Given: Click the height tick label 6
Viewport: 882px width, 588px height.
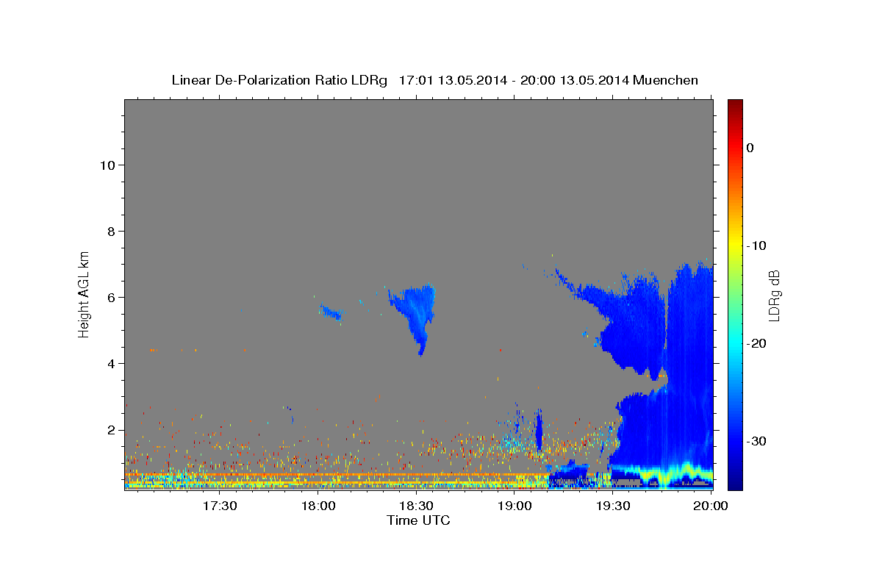Looking at the screenshot, I should click(111, 297).
